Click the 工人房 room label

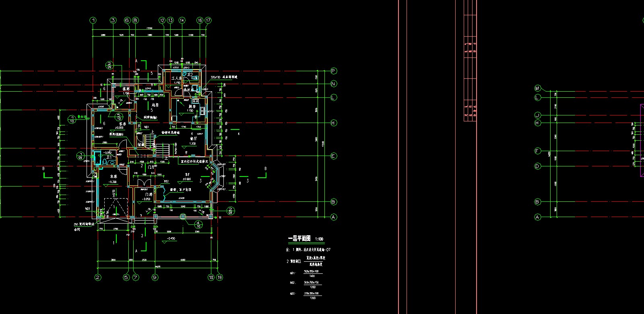(x=177, y=79)
